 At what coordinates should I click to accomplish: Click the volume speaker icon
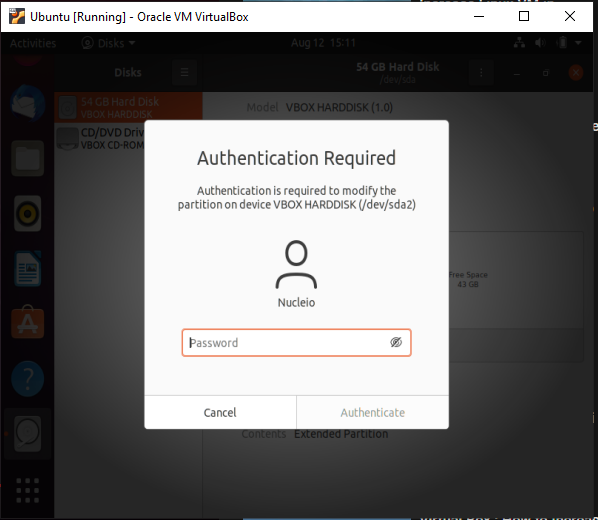540,43
